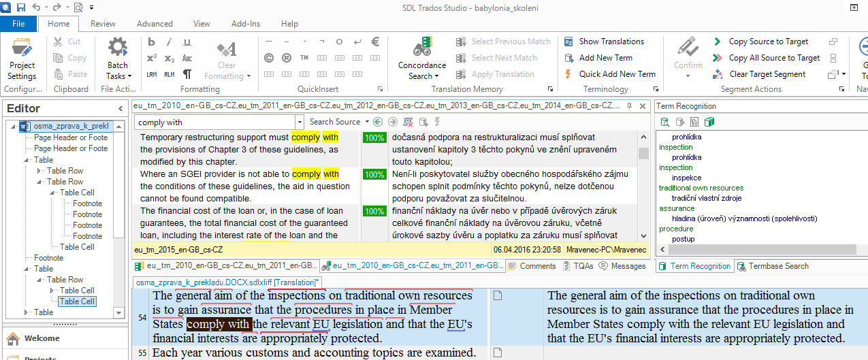Click first Term Recognition toolbar icon

[664, 122]
